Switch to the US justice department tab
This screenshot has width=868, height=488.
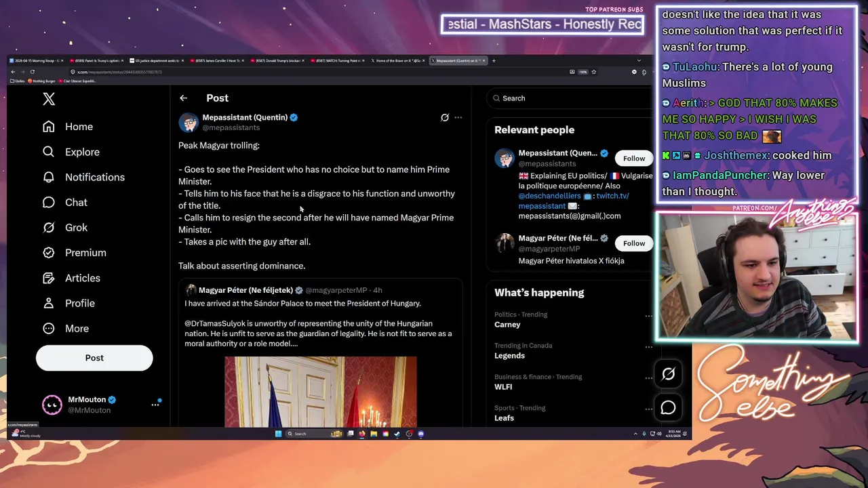click(157, 61)
